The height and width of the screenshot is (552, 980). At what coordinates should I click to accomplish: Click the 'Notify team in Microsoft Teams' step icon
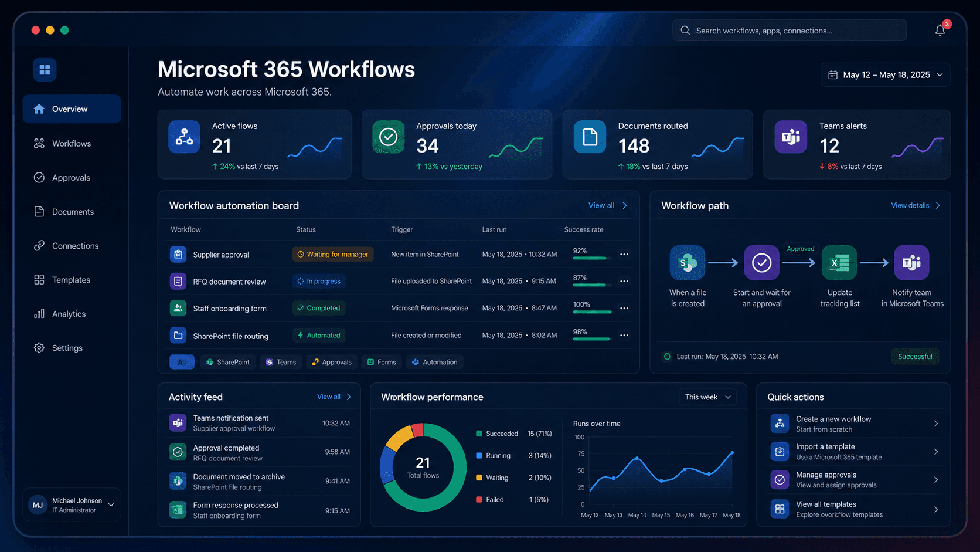coord(911,263)
